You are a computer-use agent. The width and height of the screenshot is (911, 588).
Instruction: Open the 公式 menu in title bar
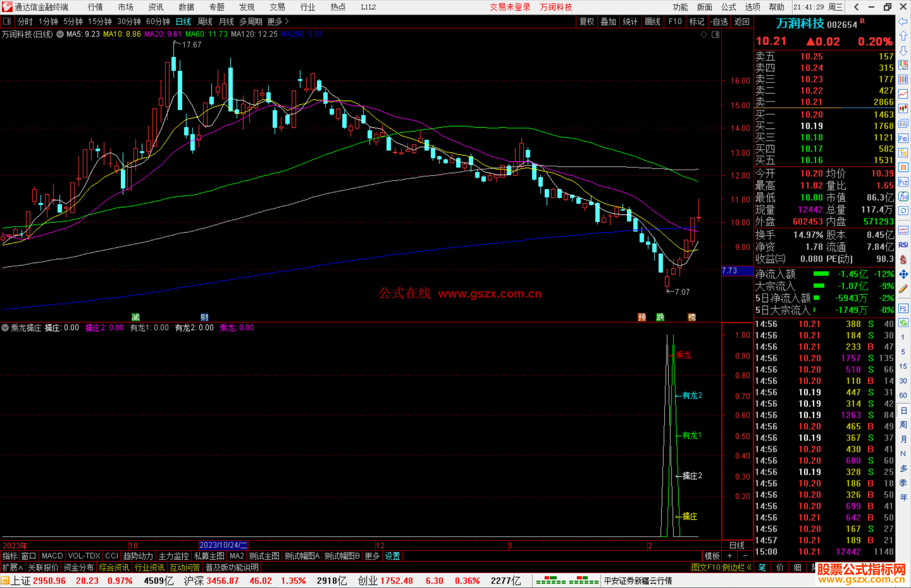(728, 7)
